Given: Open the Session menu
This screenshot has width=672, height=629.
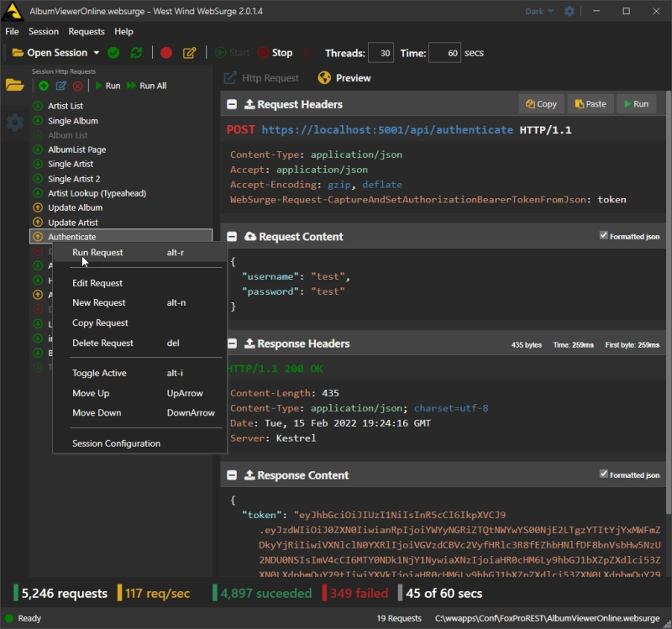Looking at the screenshot, I should point(44,31).
